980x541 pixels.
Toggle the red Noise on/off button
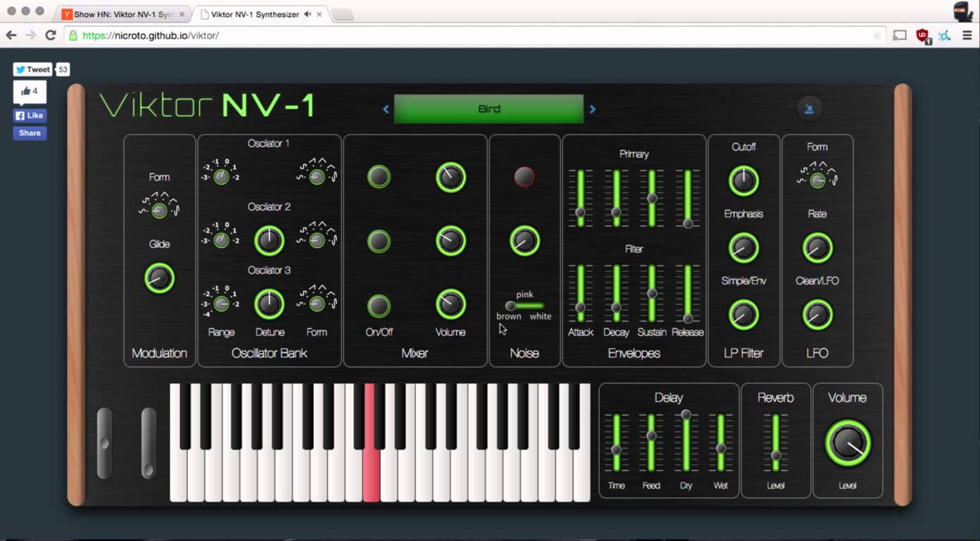click(x=524, y=177)
